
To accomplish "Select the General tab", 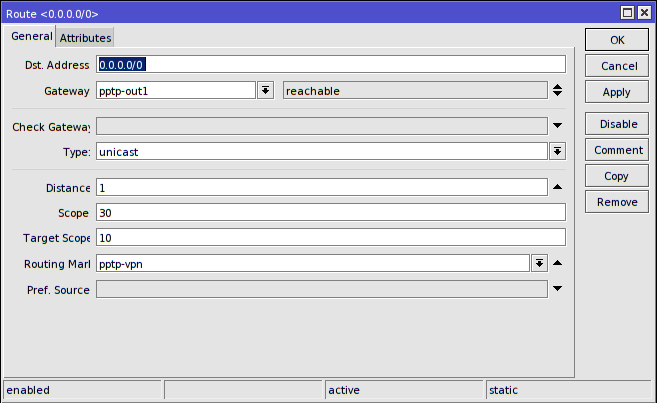I will 31,37.
